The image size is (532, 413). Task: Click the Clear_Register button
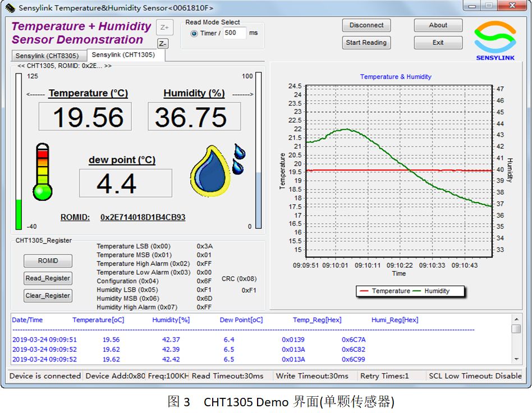(x=48, y=296)
